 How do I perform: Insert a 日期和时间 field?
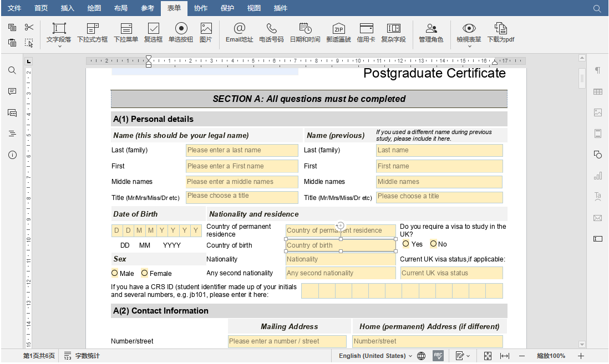(305, 32)
